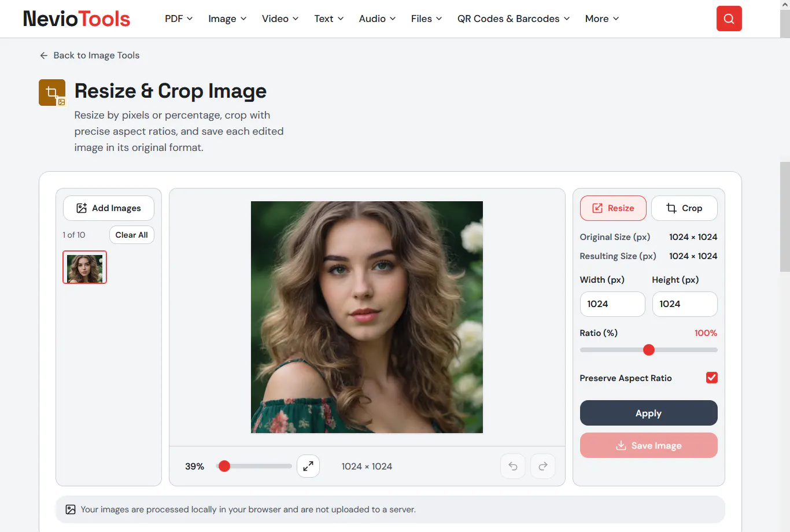Click the undo arrow icon

point(513,466)
